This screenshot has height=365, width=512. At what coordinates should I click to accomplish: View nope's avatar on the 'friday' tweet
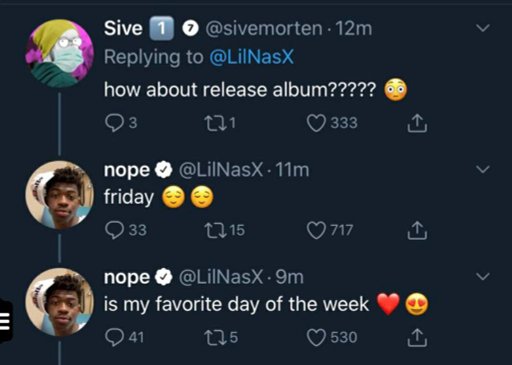coord(60,195)
